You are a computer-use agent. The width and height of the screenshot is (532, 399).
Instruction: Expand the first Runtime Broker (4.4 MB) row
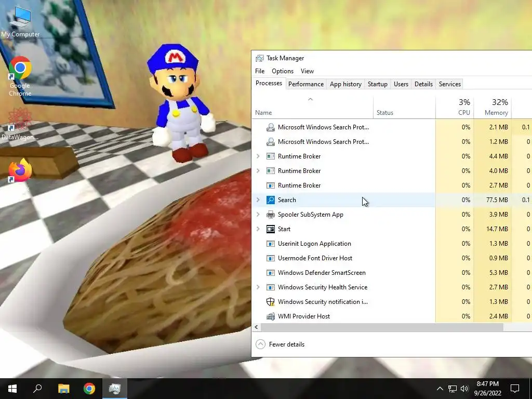pos(258,156)
